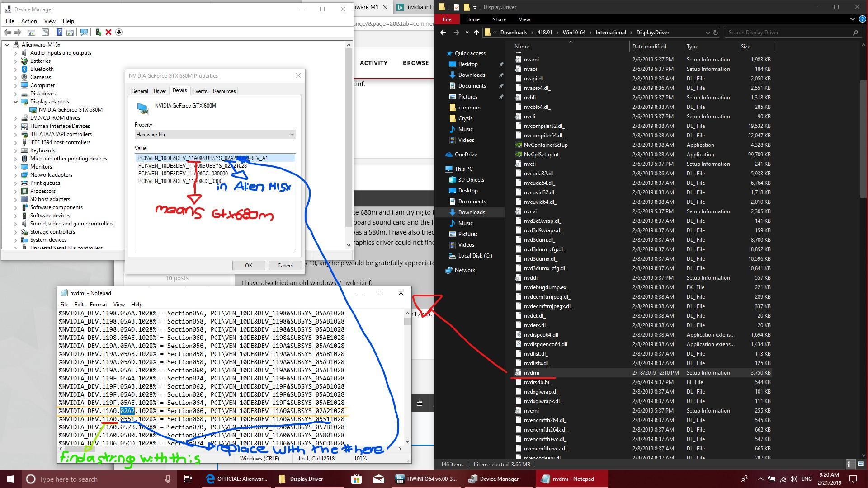The width and height of the screenshot is (868, 488).
Task: Open Task View on the taskbar
Action: pos(188,479)
